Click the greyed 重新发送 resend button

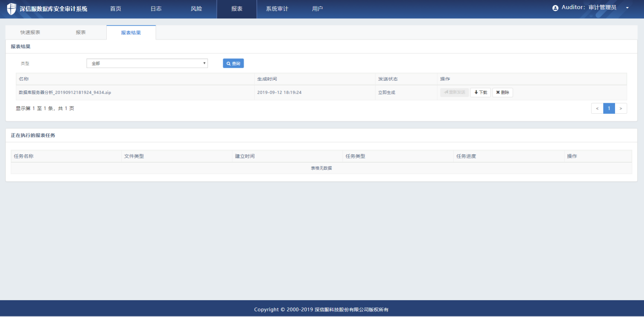pyautogui.click(x=454, y=92)
